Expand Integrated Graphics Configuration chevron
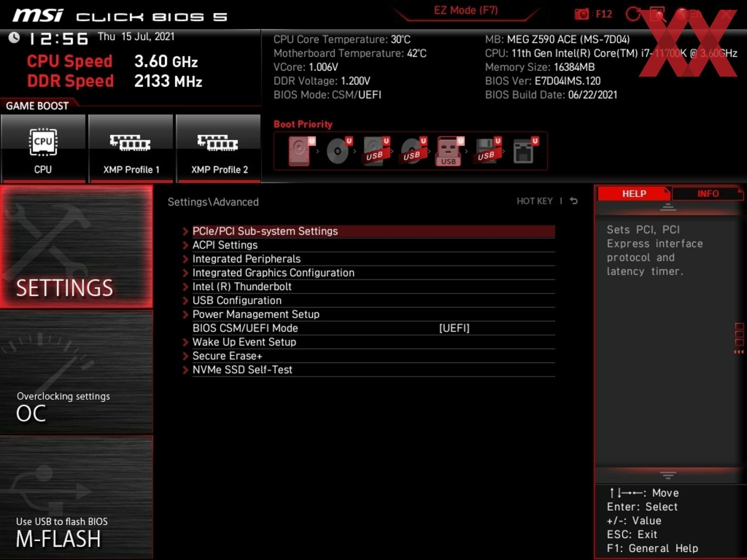 tap(186, 273)
